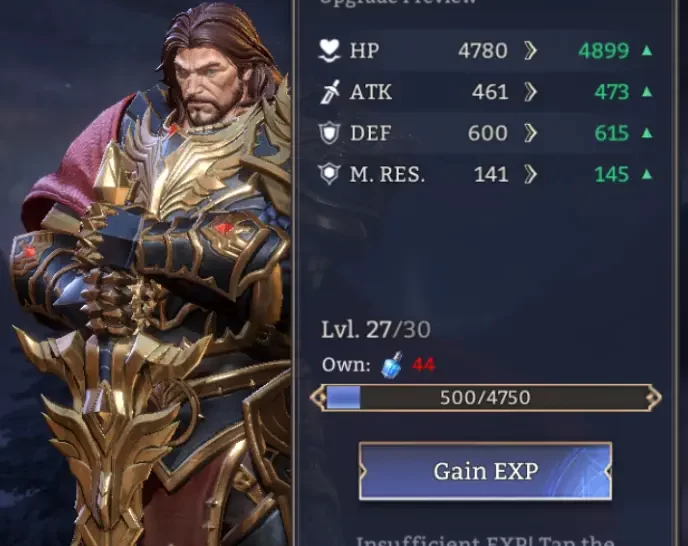Click the upgraded HP value 4899
This screenshot has width=688, height=546.
[604, 50]
